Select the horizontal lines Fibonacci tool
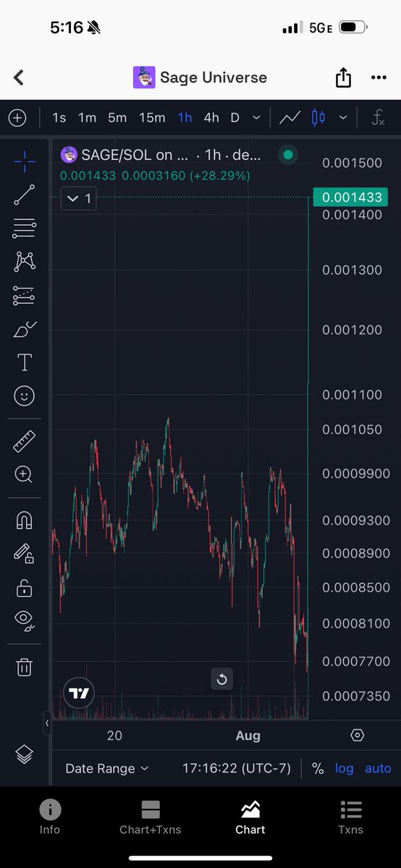 25,229
